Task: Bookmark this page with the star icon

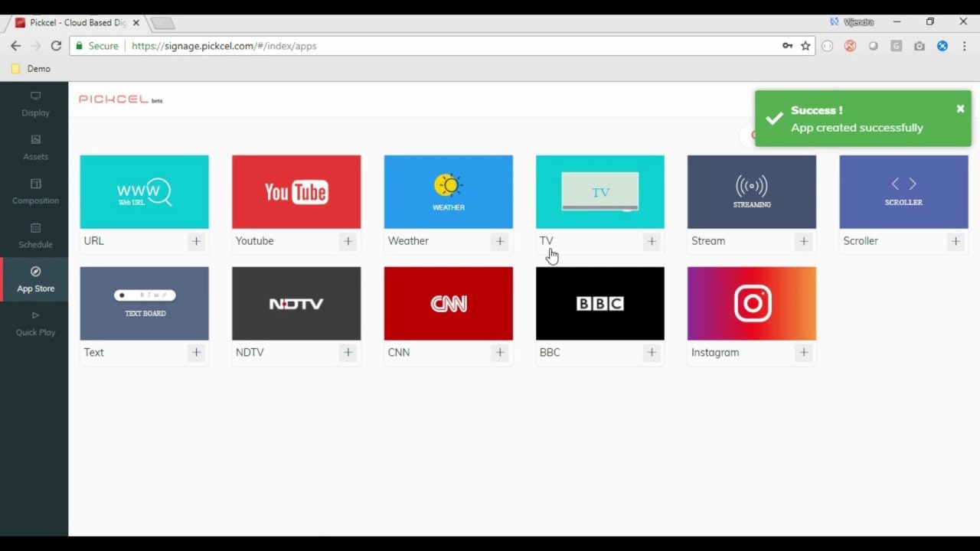Action: (805, 46)
